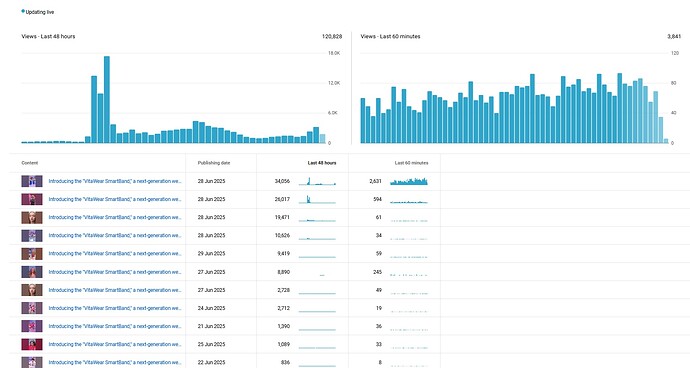This screenshot has height=368, width=690.
Task: Select the 19,471 value in Last 48 hours
Action: [282, 217]
